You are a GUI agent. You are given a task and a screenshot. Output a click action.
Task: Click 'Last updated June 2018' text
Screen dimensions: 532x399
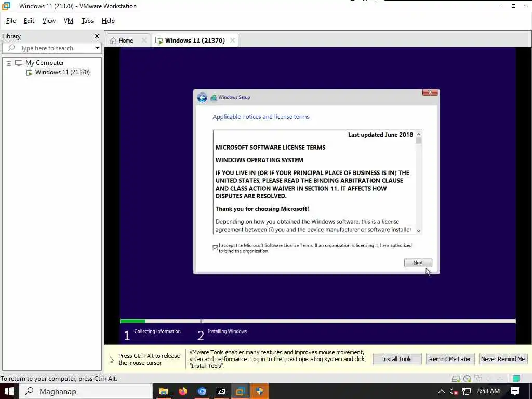pyautogui.click(x=380, y=135)
